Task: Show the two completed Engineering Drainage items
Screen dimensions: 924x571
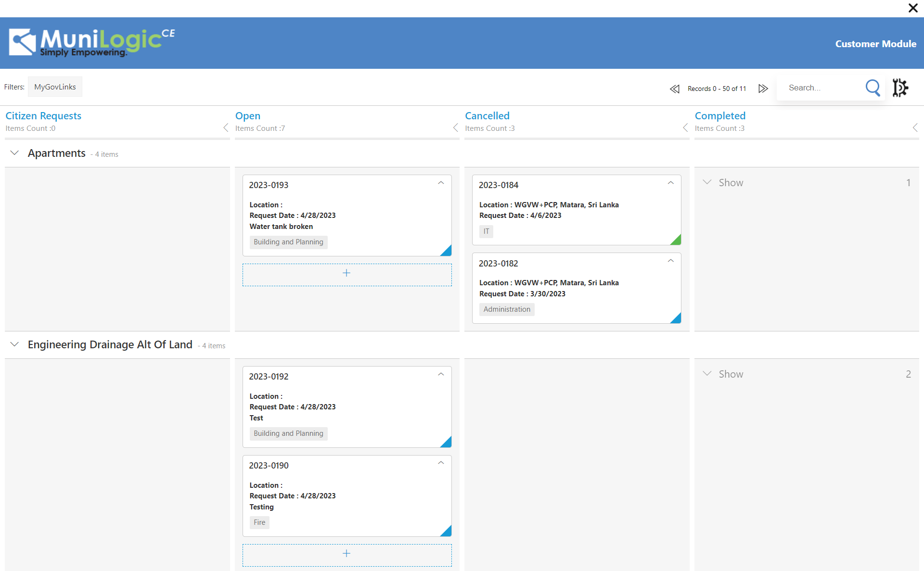Action: (724, 374)
